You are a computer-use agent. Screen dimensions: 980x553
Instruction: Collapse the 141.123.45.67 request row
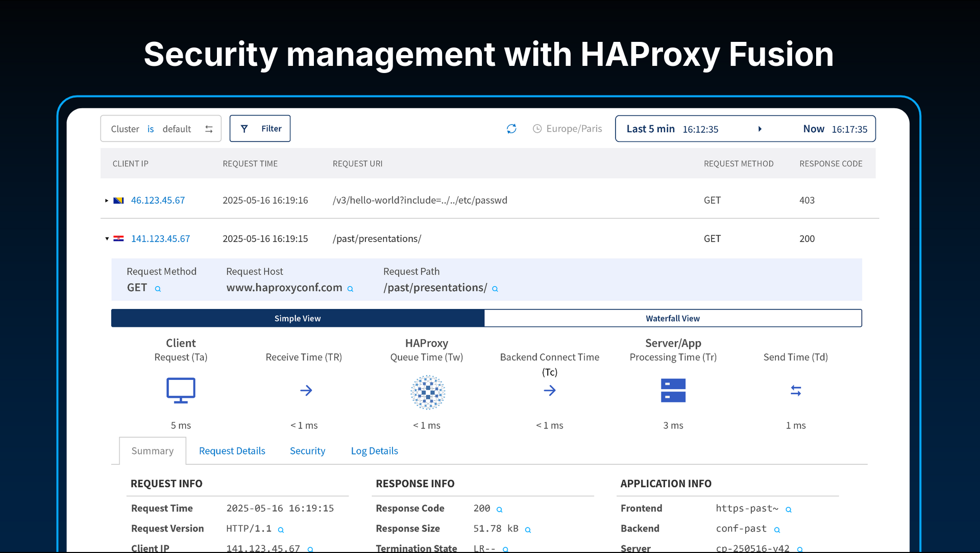pyautogui.click(x=107, y=238)
